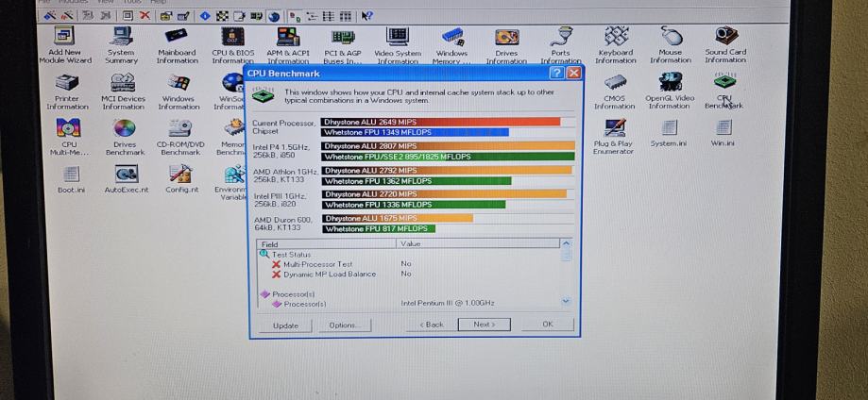Open MCI Devices Information module

pos(123,92)
